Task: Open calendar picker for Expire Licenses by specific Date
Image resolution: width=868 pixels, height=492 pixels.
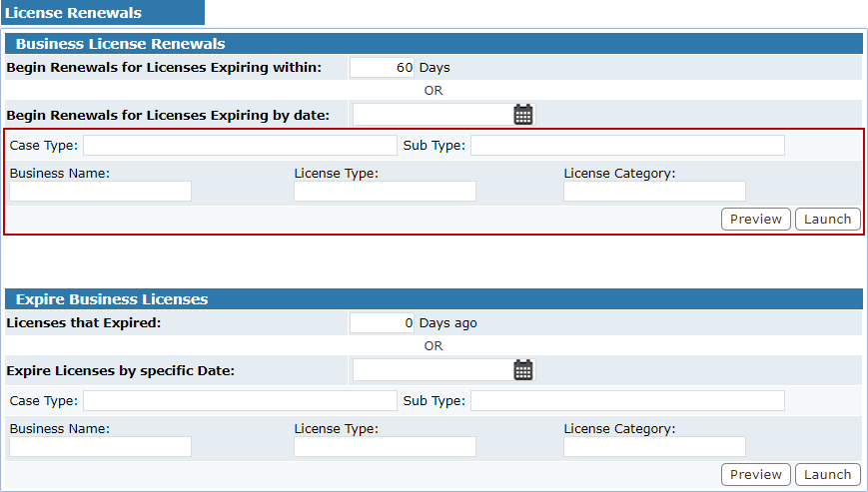Action: point(523,370)
